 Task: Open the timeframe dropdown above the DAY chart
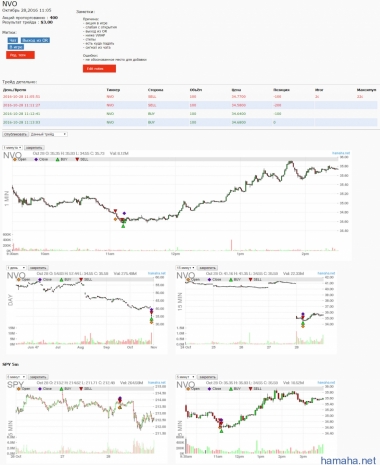pyautogui.click(x=16, y=268)
